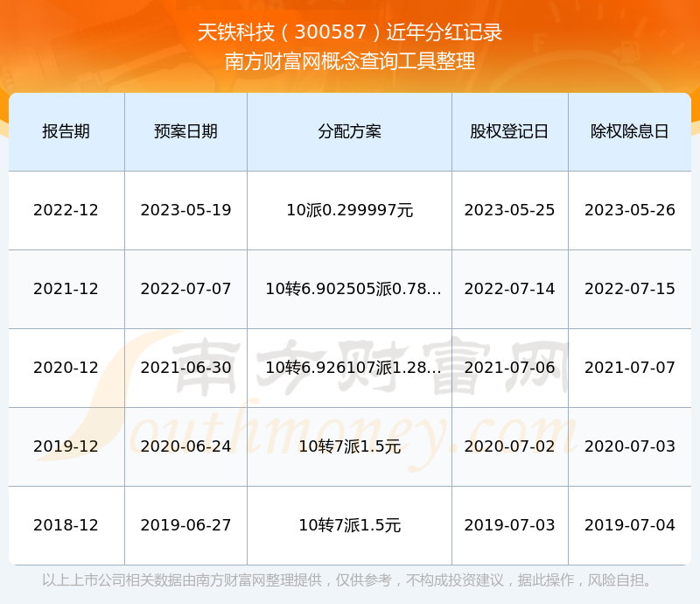Select ex-dividend date 2022-07-15
Viewport: 700px width, 604px height.
click(x=629, y=289)
